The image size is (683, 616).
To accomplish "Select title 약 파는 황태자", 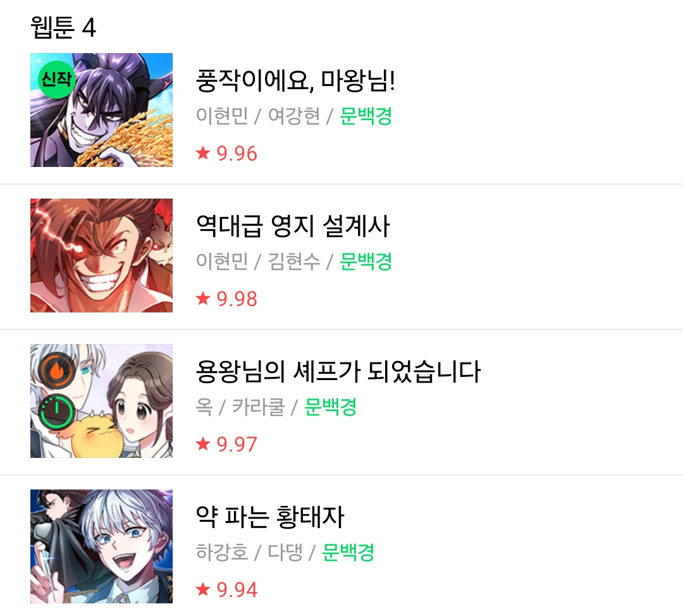I will [270, 517].
